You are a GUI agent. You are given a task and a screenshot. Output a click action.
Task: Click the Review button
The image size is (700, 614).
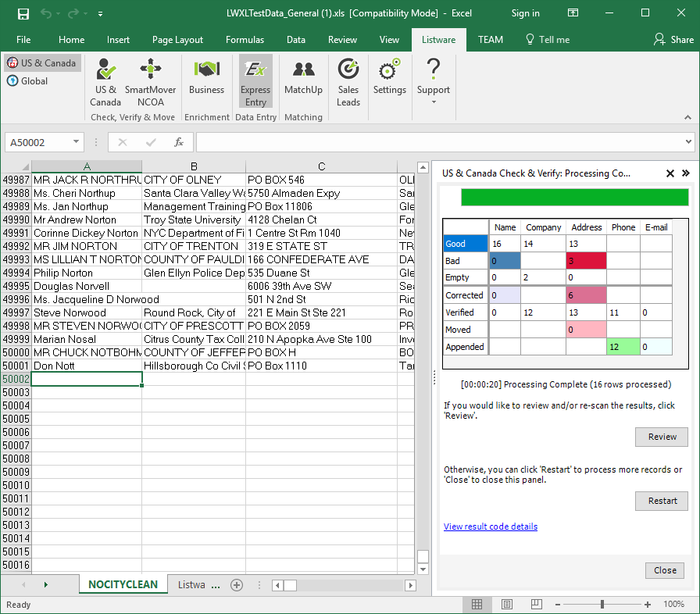662,437
